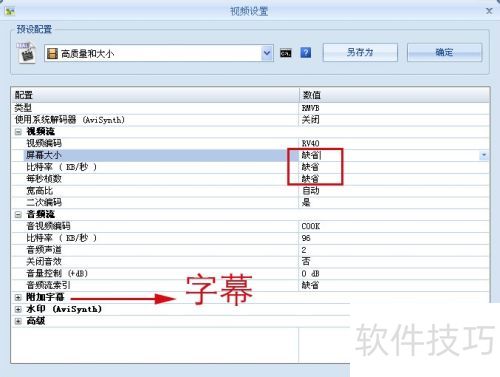Image resolution: width=500 pixels, height=377 pixels.
Task: Collapse the 音频流 section
Action: pyautogui.click(x=18, y=215)
